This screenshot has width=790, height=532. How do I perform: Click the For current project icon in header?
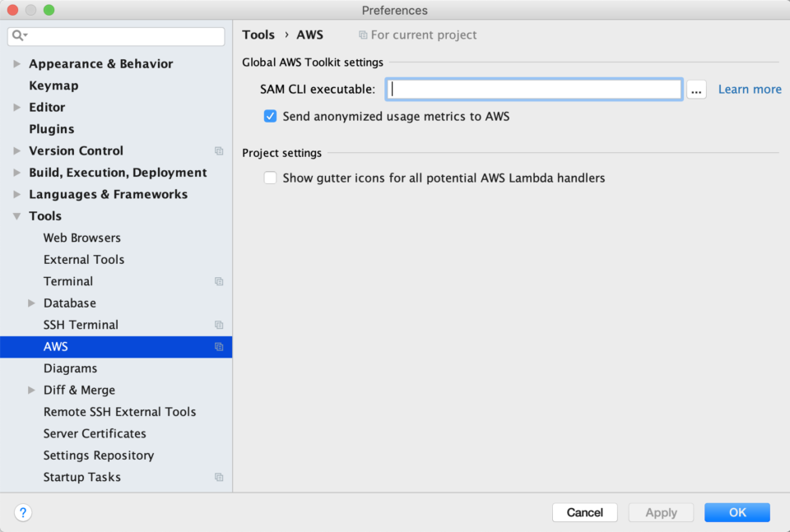[x=363, y=35]
